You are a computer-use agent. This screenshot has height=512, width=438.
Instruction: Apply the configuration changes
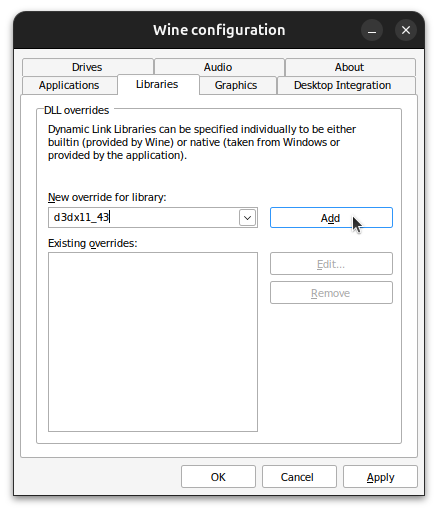[x=380, y=477]
